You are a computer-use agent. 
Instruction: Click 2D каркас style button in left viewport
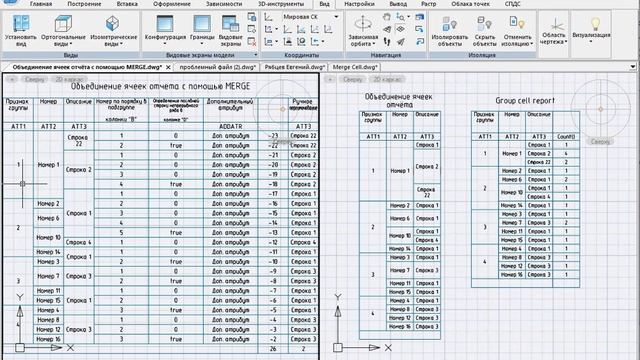[69, 79]
